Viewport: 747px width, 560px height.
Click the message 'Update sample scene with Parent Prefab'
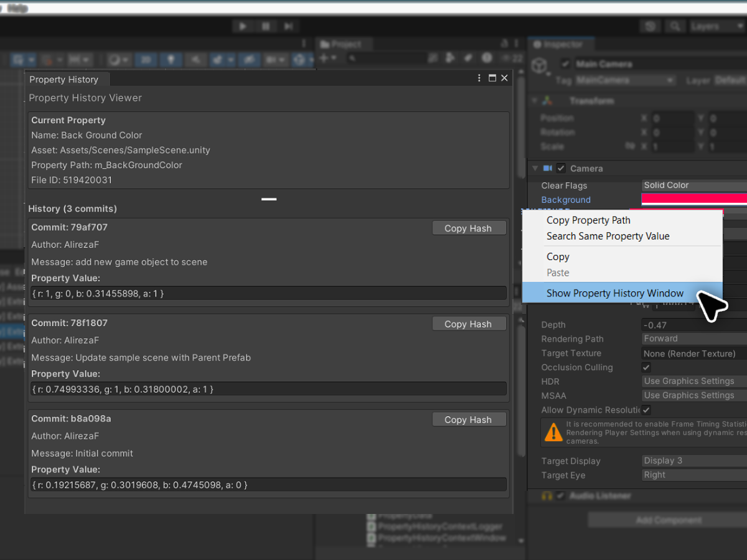[163, 358]
